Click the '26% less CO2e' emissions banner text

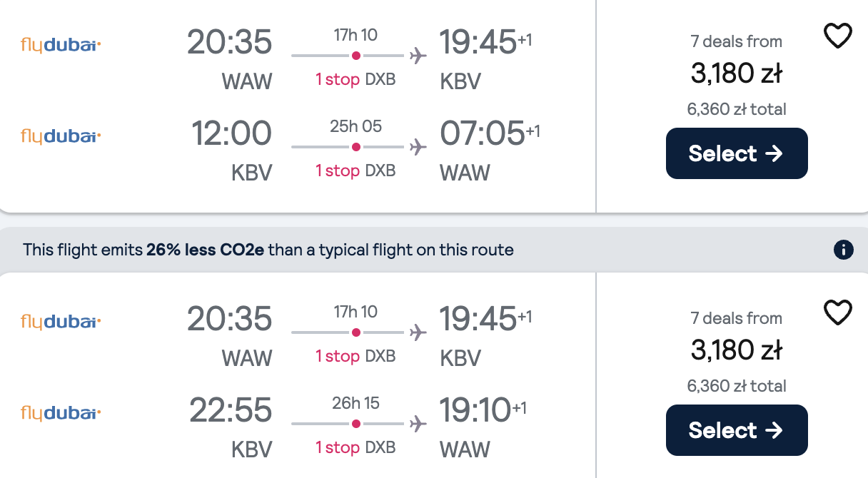(x=205, y=250)
